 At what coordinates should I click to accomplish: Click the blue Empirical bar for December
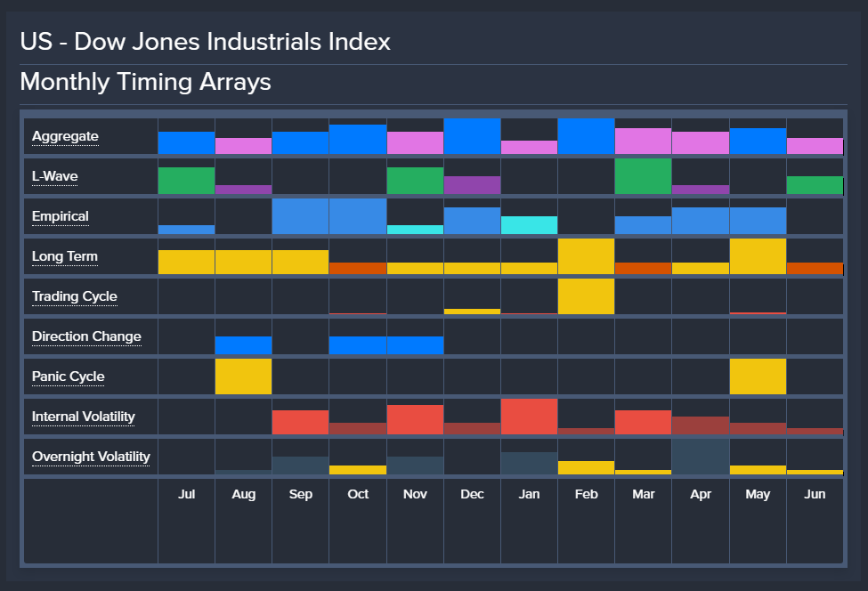472,221
